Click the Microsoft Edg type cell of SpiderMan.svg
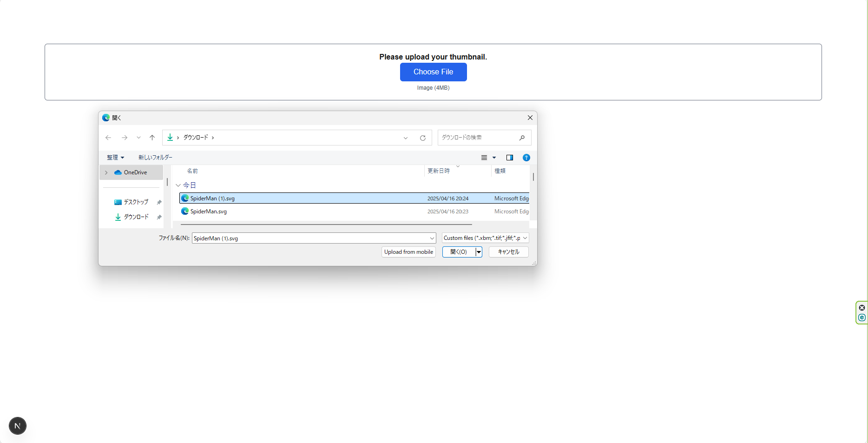This screenshot has width=868, height=443. tap(511, 212)
